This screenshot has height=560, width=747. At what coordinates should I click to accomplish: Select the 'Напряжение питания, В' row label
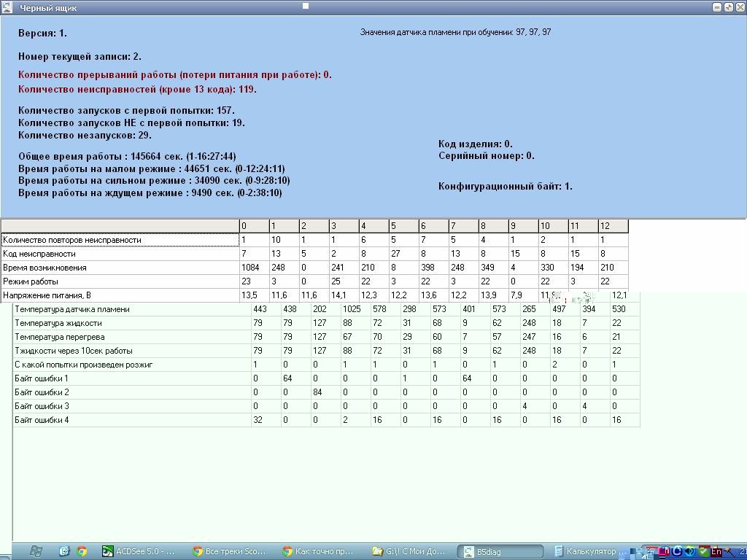pyautogui.click(x=120, y=295)
